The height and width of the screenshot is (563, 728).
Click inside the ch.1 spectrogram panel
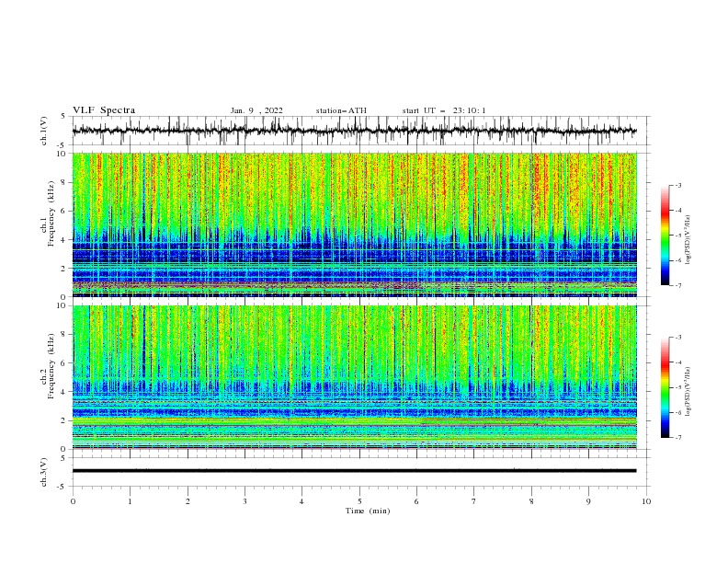354,224
